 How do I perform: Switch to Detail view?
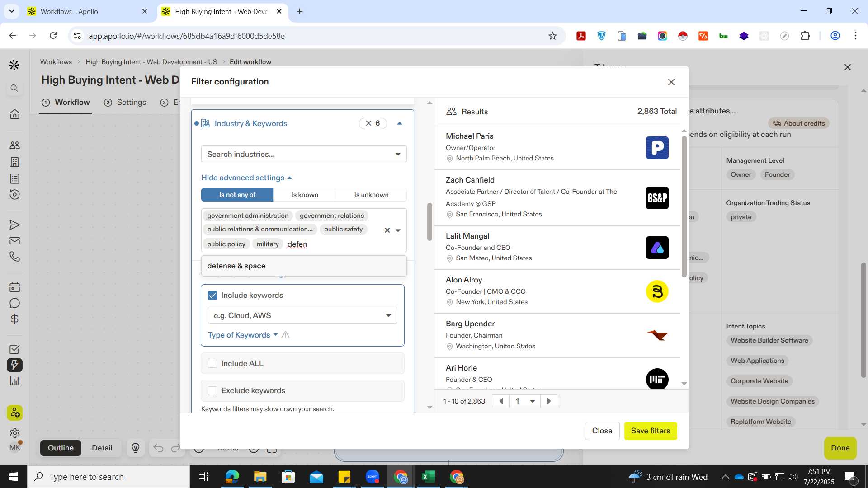click(102, 448)
